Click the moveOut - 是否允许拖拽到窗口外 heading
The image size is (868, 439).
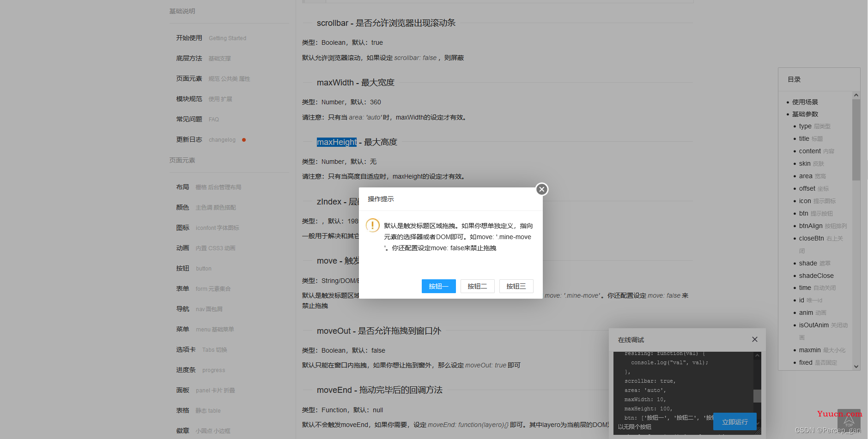pyautogui.click(x=379, y=331)
